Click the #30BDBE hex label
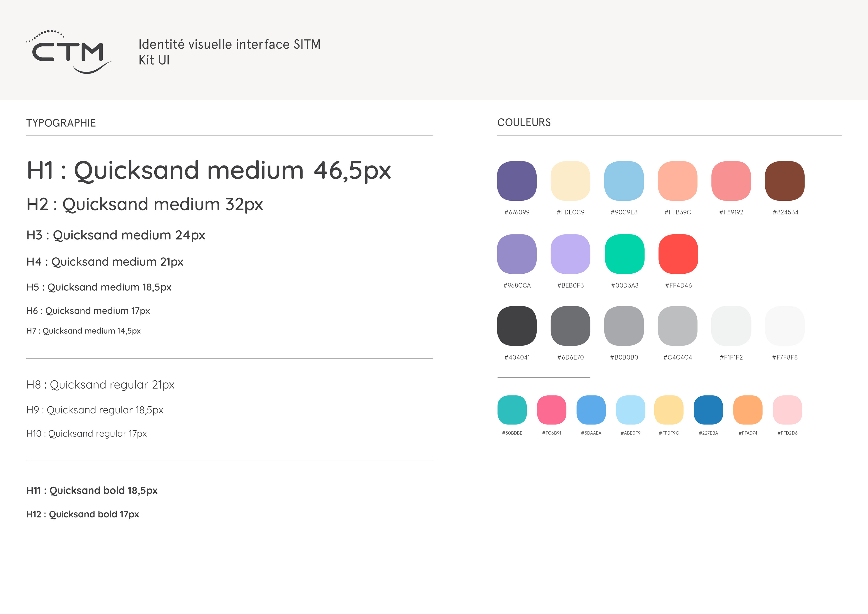 512,433
